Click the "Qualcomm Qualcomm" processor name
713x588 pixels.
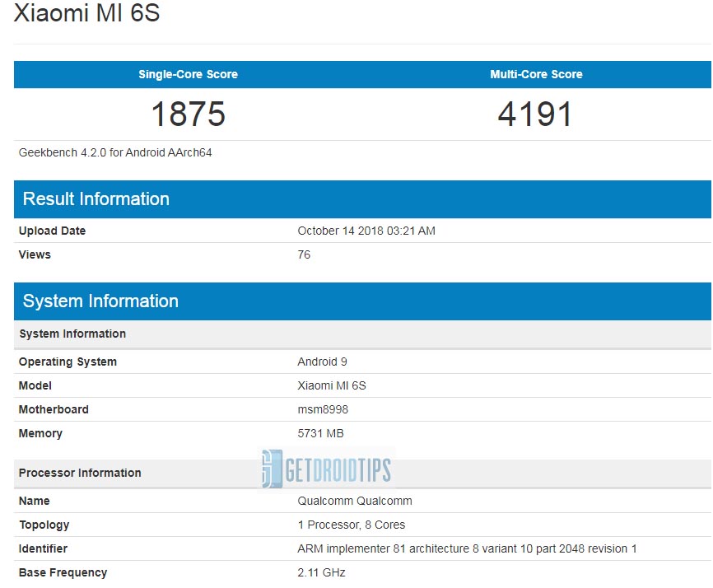point(355,501)
